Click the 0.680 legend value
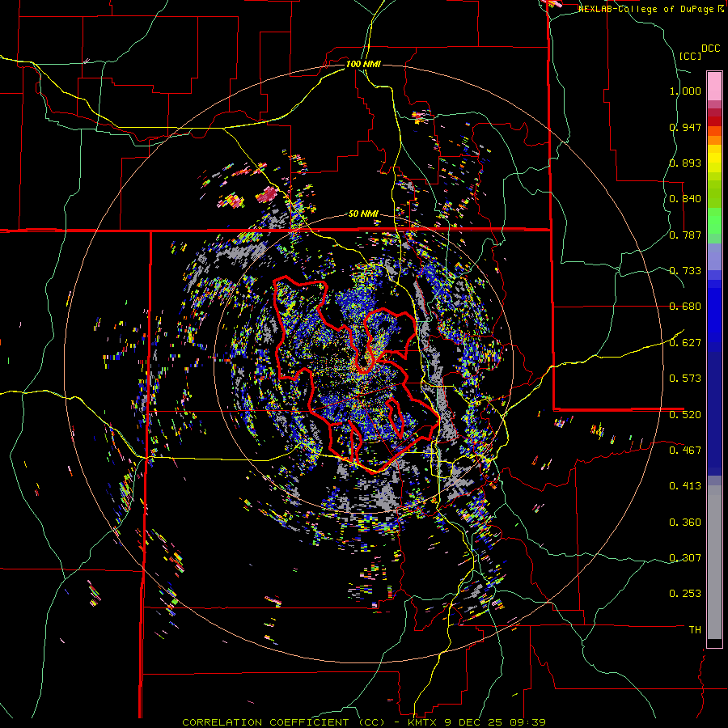Screen dimensions: 728x728 685,307
